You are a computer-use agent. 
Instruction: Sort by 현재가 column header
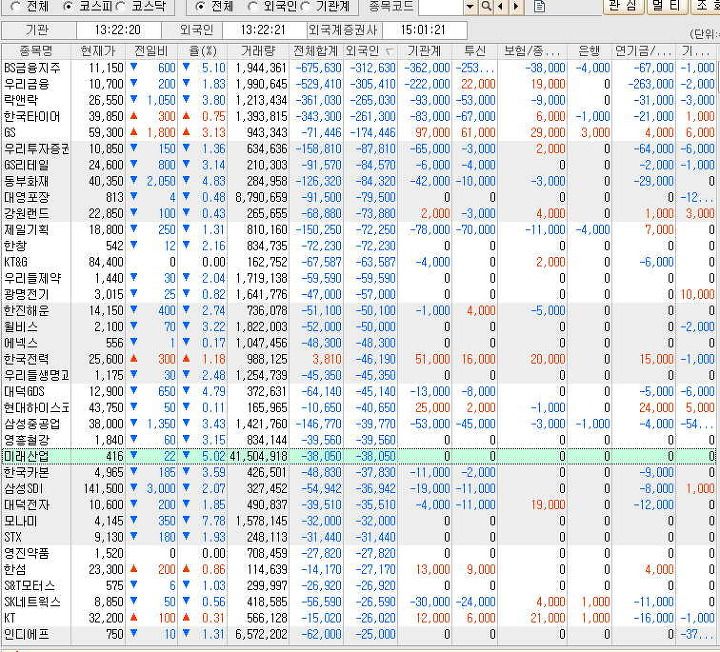pos(98,51)
